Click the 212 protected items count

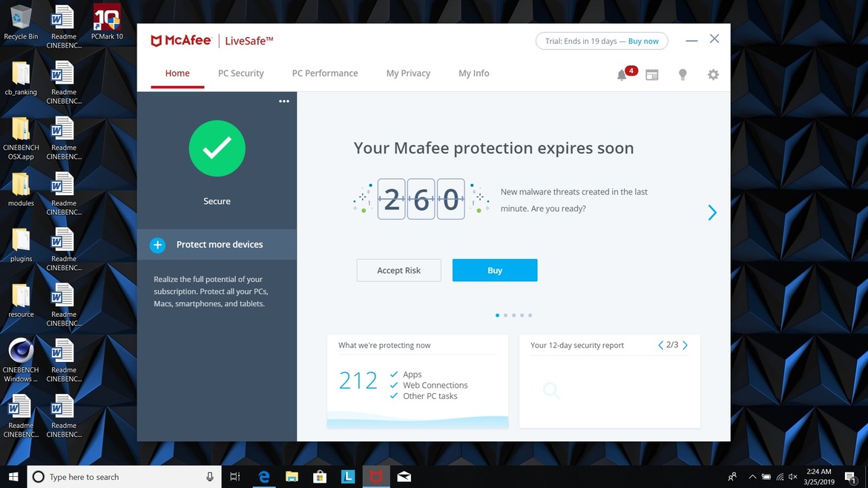pyautogui.click(x=358, y=380)
